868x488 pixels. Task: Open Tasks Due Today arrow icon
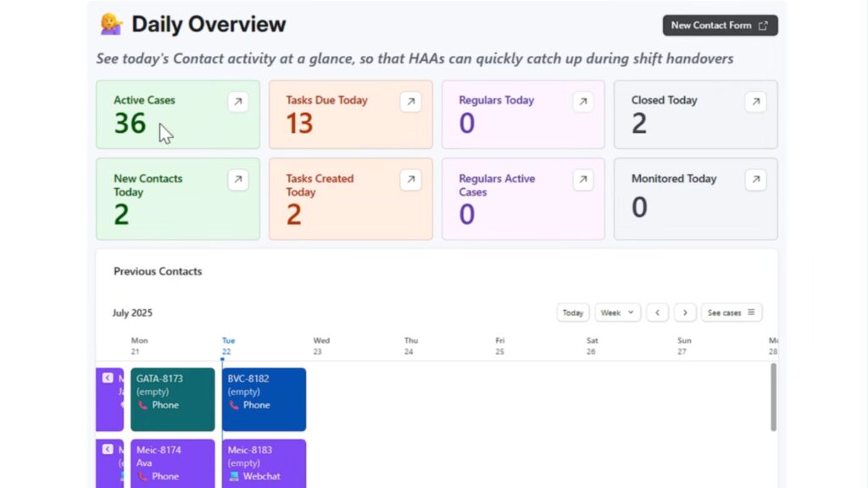[x=410, y=102]
